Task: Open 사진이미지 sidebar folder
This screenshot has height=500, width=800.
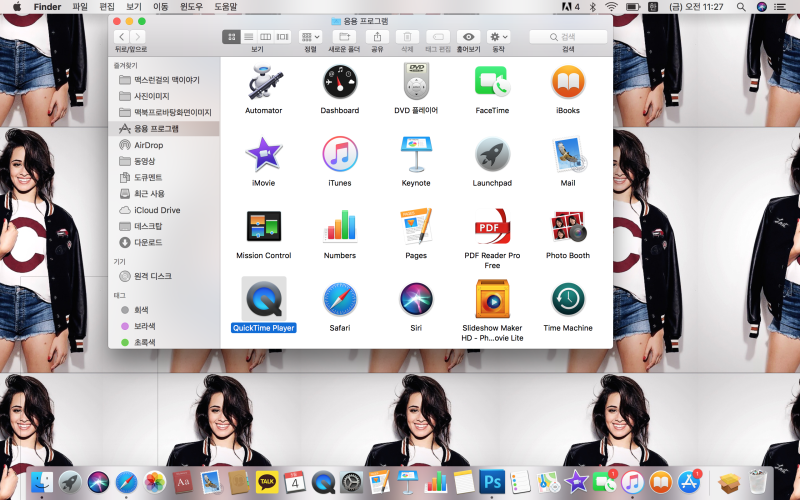Action: [x=164, y=96]
